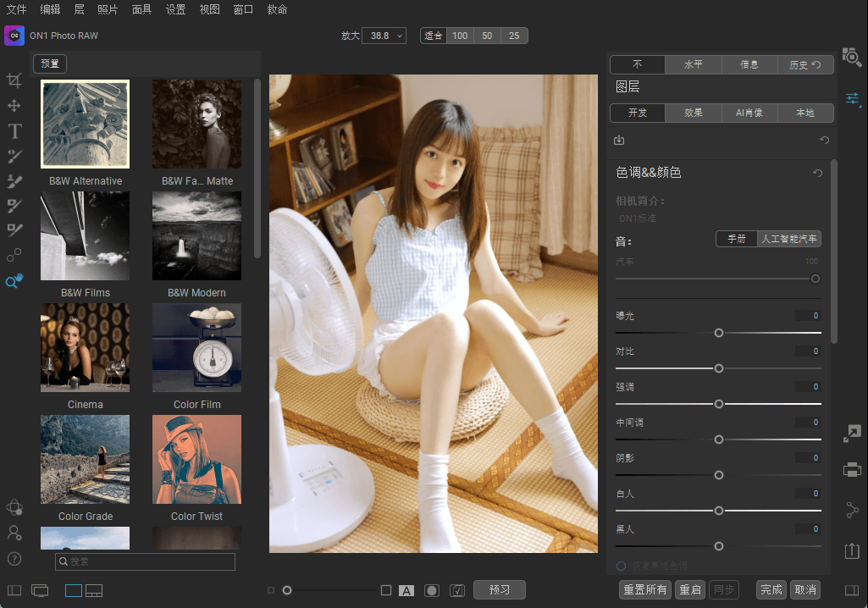Click the 曝光 exposure slider handle
868x608 pixels.
719,333
